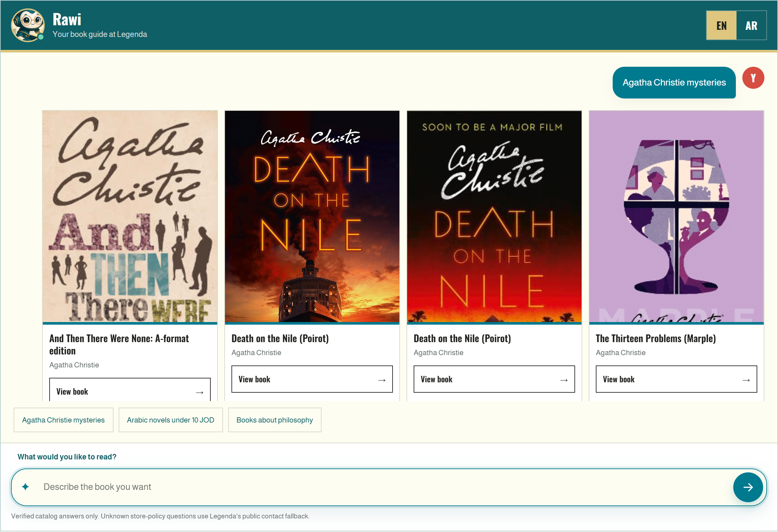Image resolution: width=778 pixels, height=532 pixels.
Task: Click the What would you like to read label
Action: (x=67, y=457)
